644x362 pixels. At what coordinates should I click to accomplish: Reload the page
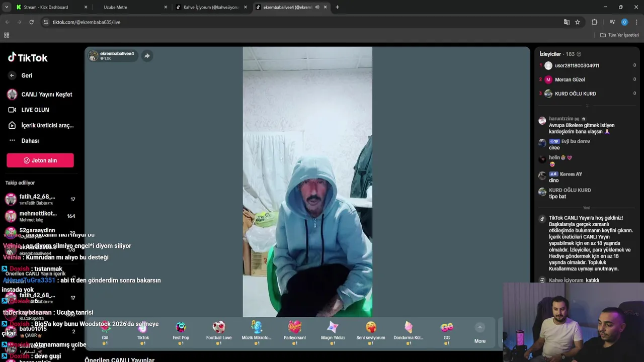coord(31,22)
